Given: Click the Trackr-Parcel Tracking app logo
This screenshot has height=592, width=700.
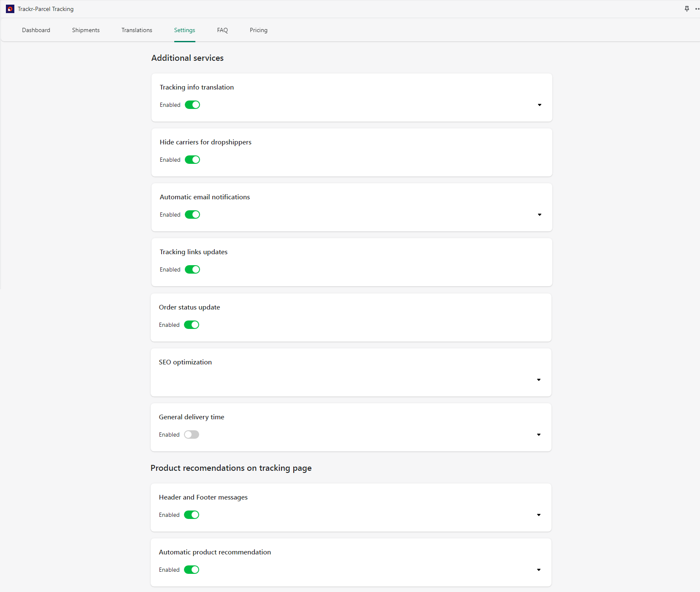Looking at the screenshot, I should point(10,9).
